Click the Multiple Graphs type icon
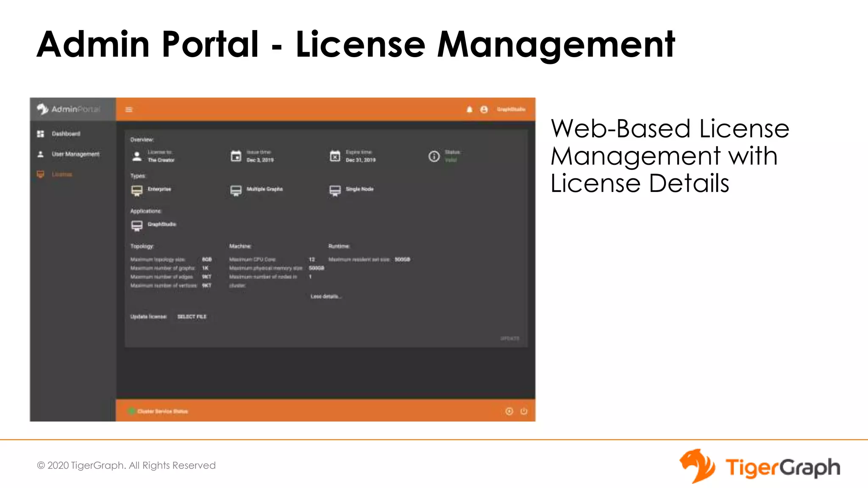Viewport: 868px width, 488px height. click(236, 191)
